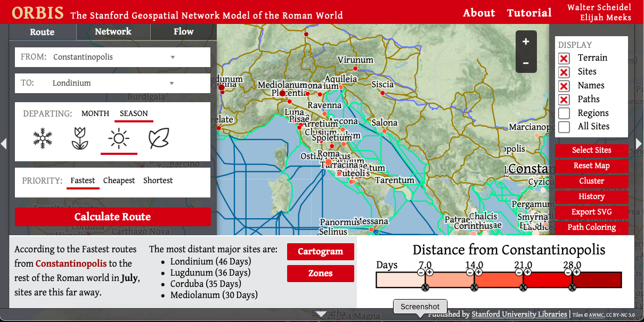Choose the summer sun season icon

click(118, 139)
